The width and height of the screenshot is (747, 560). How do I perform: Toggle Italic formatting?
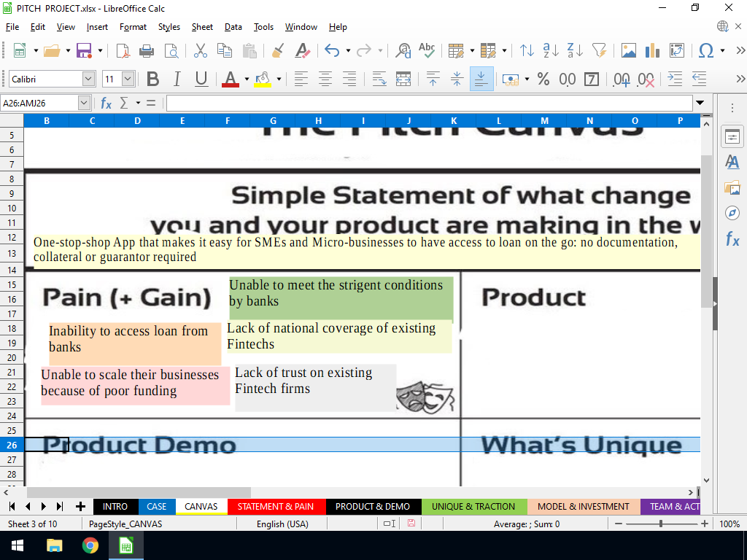pos(177,79)
